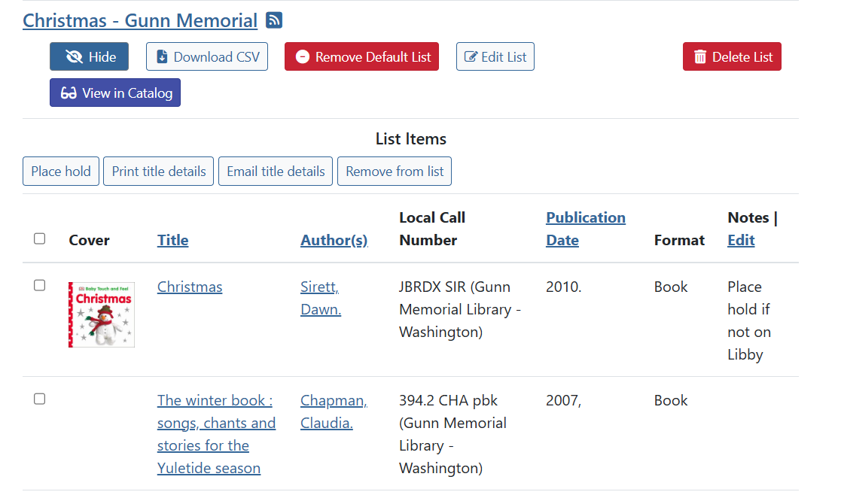Image resolution: width=844 pixels, height=504 pixels.
Task: Check the checkbox for the Christmas book row
Action: [39, 285]
